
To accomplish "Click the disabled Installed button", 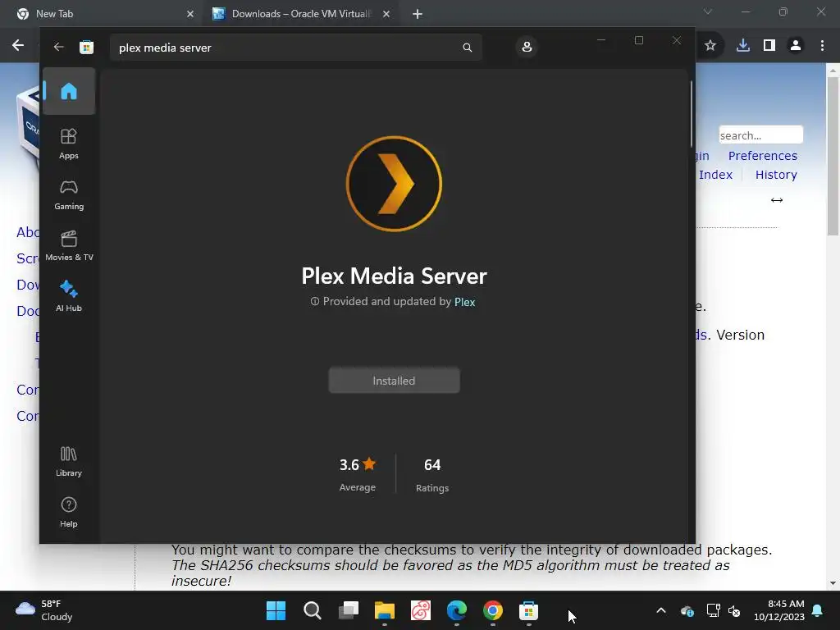I will [x=394, y=381].
